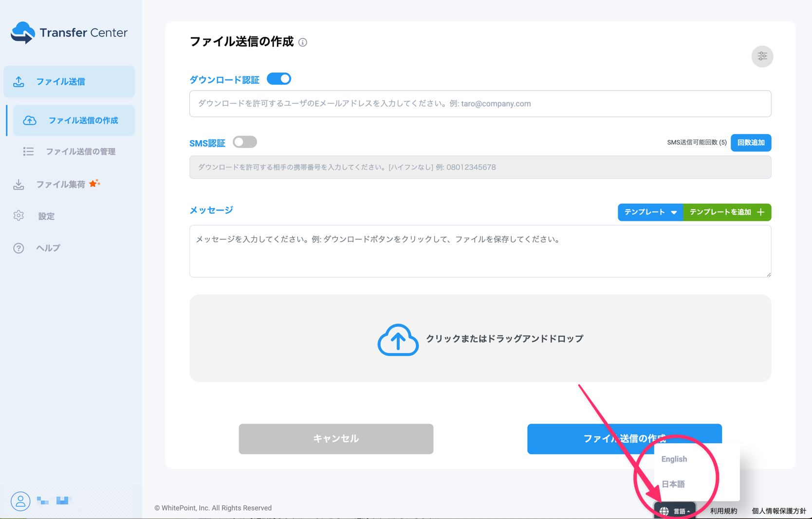Click the ファイル集荷 download icon
The width and height of the screenshot is (812, 519).
(x=18, y=184)
